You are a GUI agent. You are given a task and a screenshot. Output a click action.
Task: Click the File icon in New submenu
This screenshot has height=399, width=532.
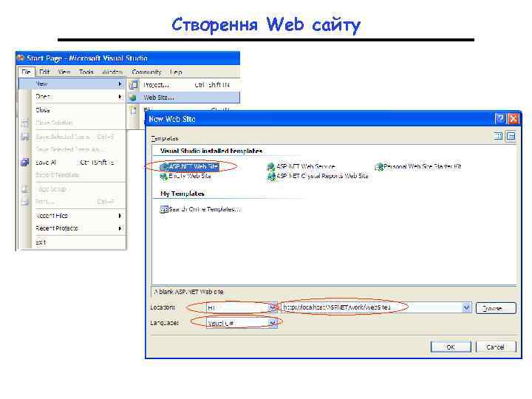pos(133,110)
